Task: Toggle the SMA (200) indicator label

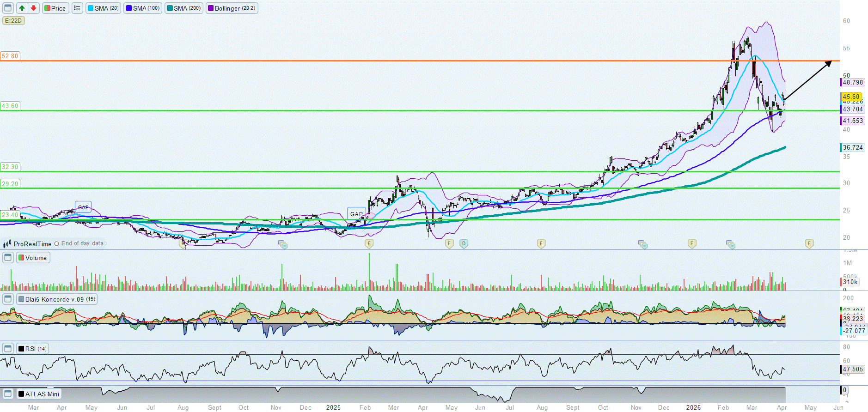Action: [183, 8]
